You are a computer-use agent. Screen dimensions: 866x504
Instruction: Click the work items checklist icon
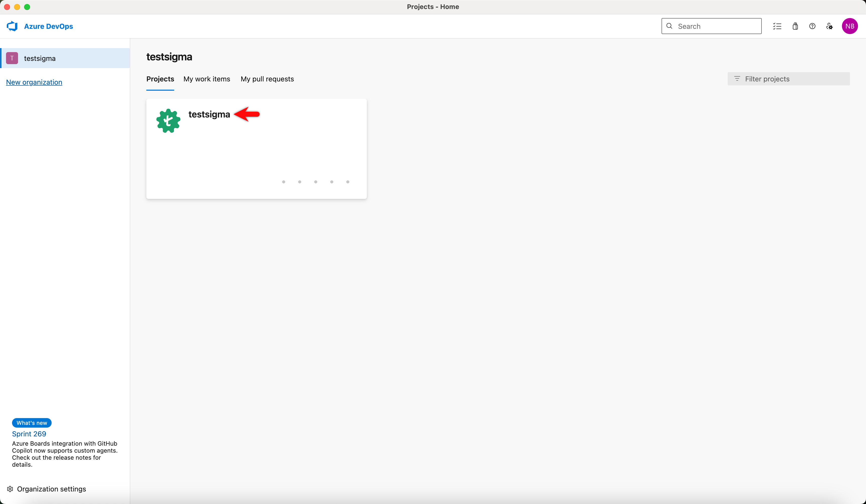coord(777,26)
